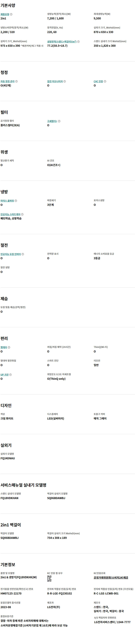This screenshot has height=644, width=135.
Task: Click the info icon beside CAC 인증
Action: pyautogui.click(x=105, y=81)
